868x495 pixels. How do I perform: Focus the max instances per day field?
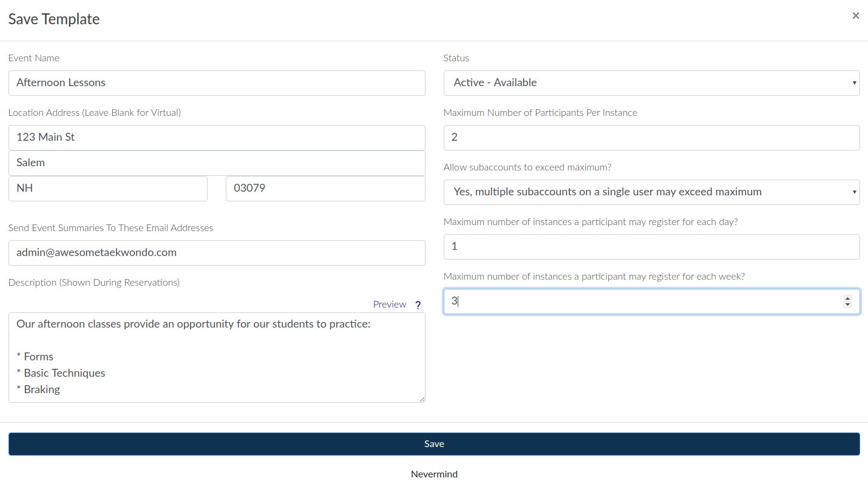[651, 247]
